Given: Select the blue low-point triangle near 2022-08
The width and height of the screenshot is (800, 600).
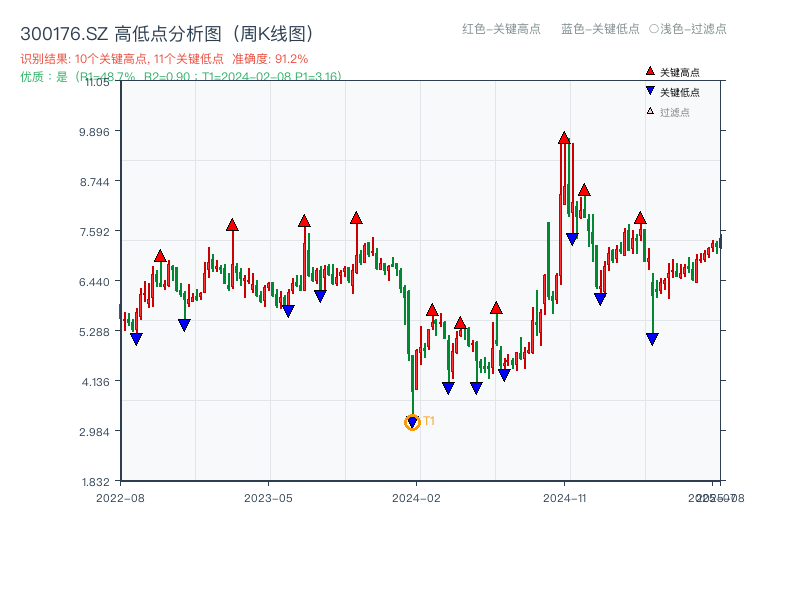Looking at the screenshot, I should click(x=137, y=338).
